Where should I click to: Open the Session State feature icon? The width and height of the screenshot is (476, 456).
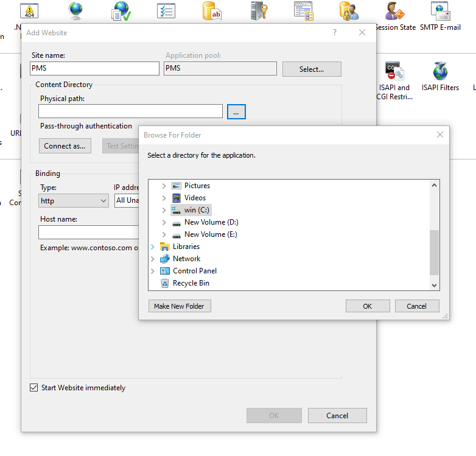pos(394,12)
